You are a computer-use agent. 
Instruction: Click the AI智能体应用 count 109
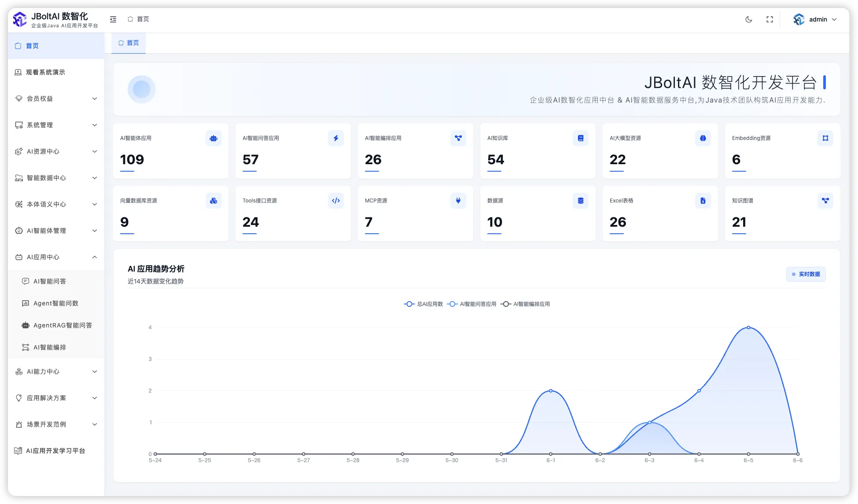click(x=132, y=160)
